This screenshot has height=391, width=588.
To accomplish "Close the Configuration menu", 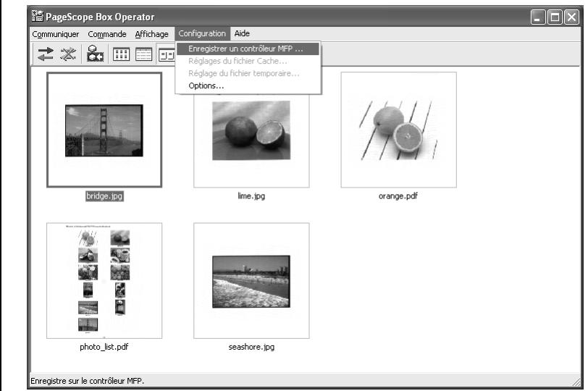I will (x=202, y=33).
